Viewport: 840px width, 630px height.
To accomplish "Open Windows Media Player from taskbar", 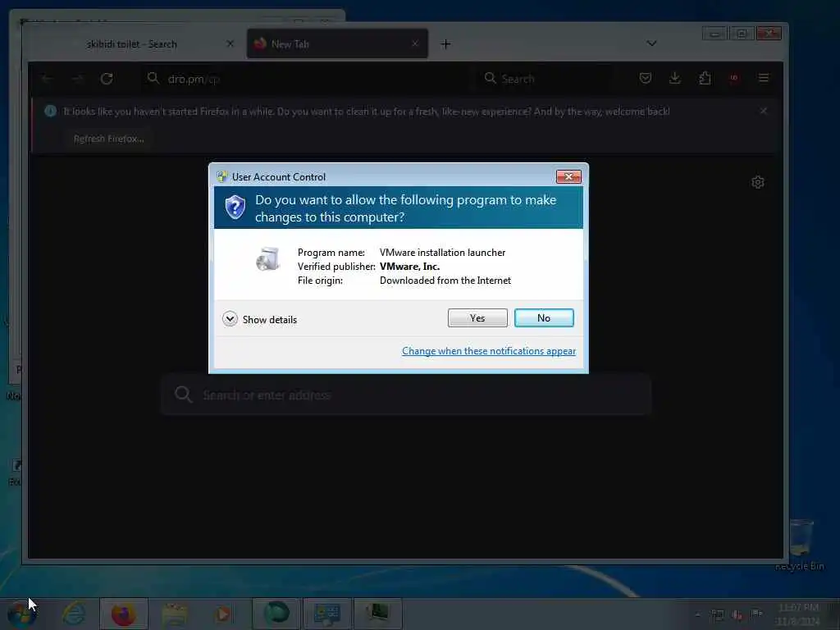I will tap(225, 614).
